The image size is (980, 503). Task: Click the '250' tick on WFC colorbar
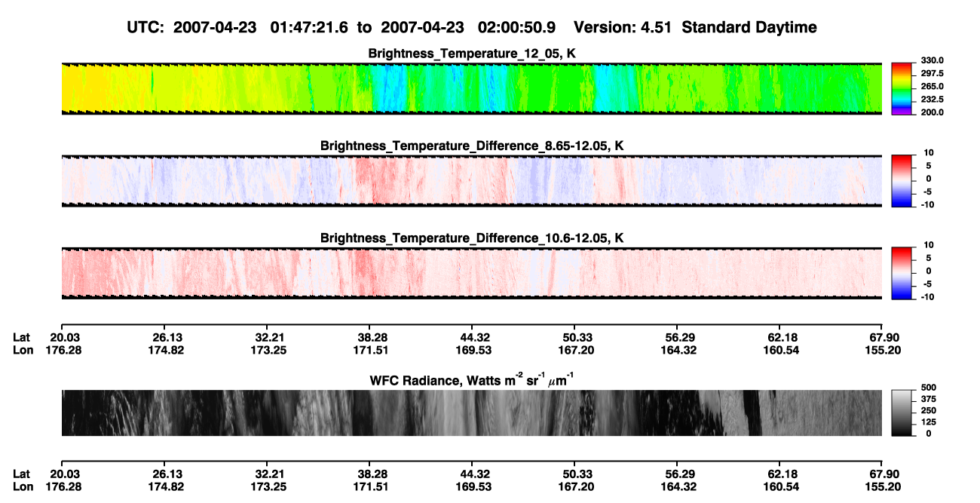click(x=930, y=409)
